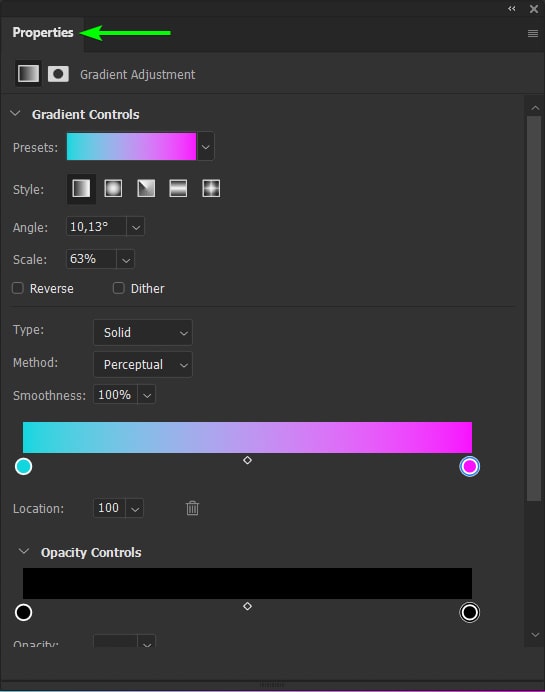Enable the Dither checkbox

pyautogui.click(x=118, y=288)
